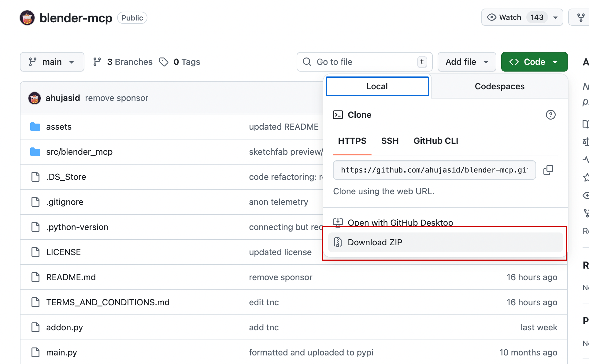
Task: Open the README.md file
Action: (x=71, y=277)
